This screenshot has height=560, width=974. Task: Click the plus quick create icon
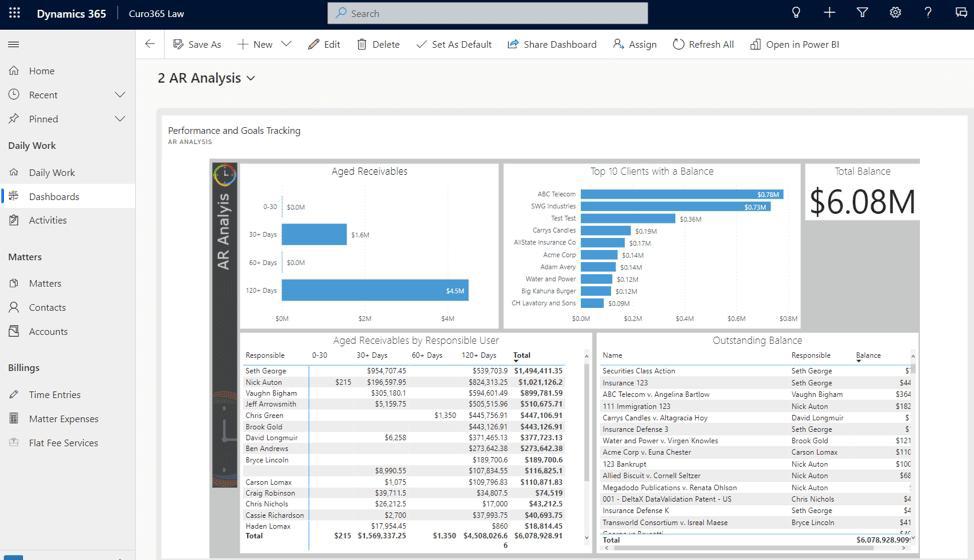(x=829, y=13)
